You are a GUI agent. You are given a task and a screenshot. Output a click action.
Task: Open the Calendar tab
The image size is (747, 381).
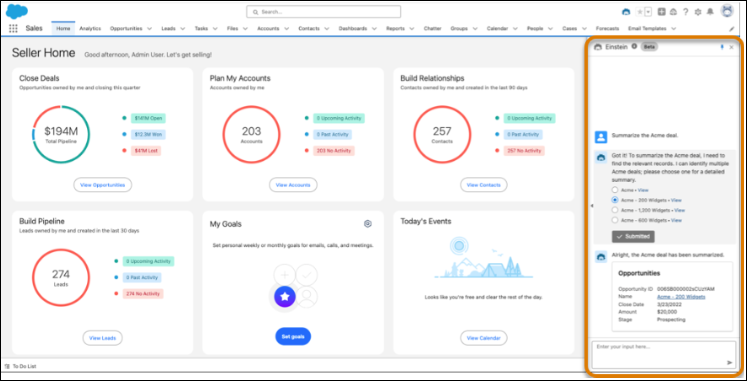[497, 29]
